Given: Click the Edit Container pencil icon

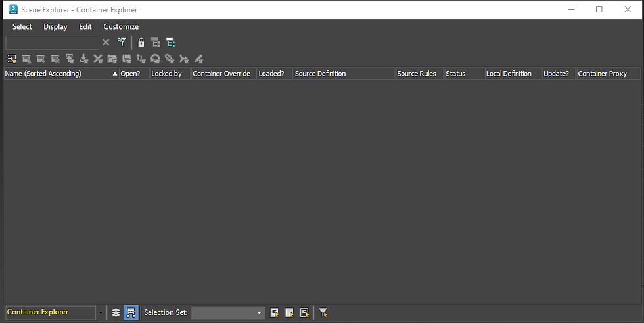Looking at the screenshot, I should [x=198, y=59].
